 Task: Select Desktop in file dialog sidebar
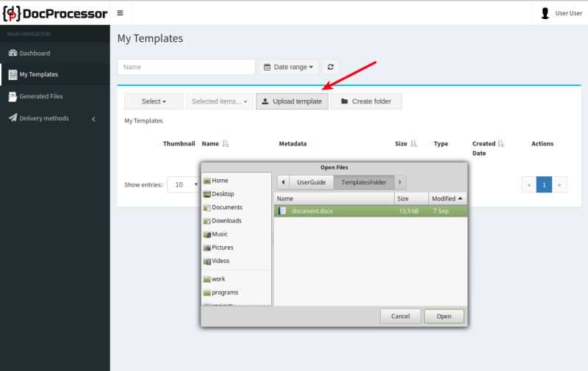pos(236,194)
